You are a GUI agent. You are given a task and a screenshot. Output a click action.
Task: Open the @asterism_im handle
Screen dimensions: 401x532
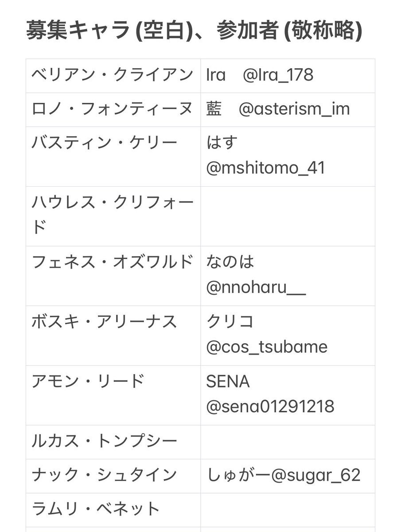tap(294, 109)
